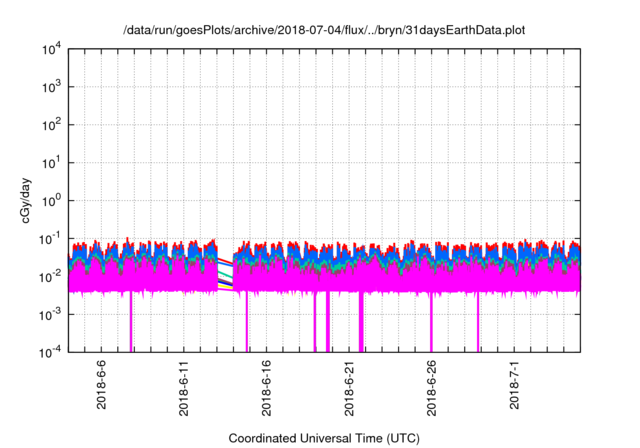The height and width of the screenshot is (448, 640).
Task: Click the plot title file path
Action: (x=323, y=31)
